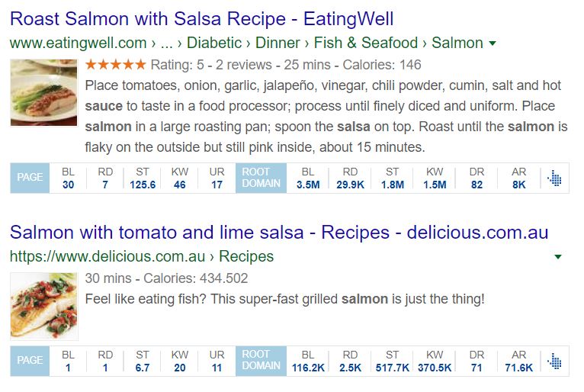Open the domain rating value 82

[477, 185]
